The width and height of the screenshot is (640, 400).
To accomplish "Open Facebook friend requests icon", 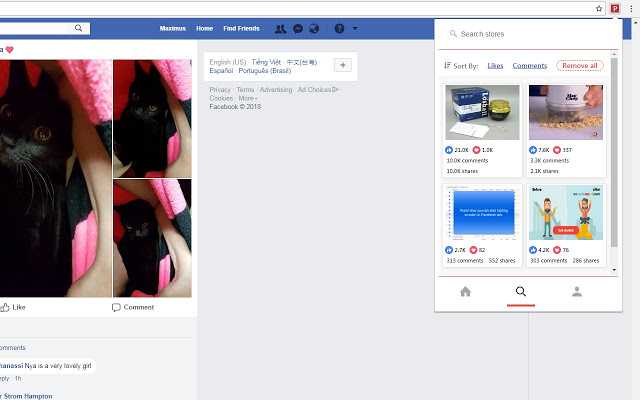I will pyautogui.click(x=280, y=29).
